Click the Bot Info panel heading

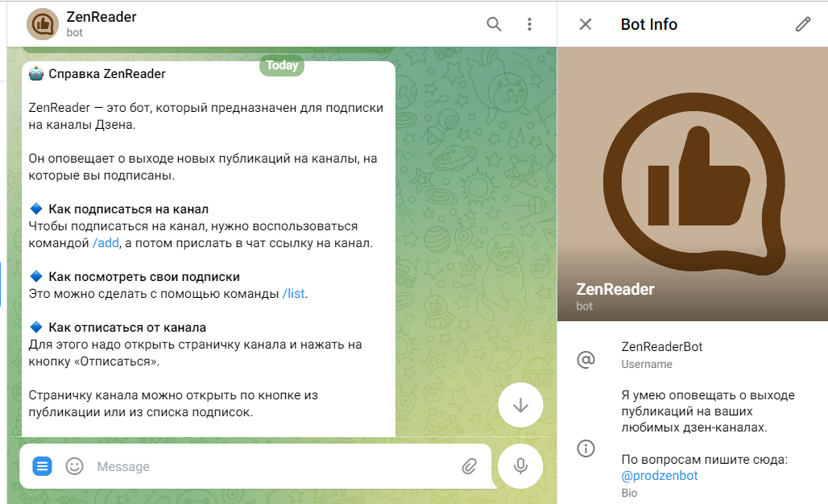click(x=648, y=24)
